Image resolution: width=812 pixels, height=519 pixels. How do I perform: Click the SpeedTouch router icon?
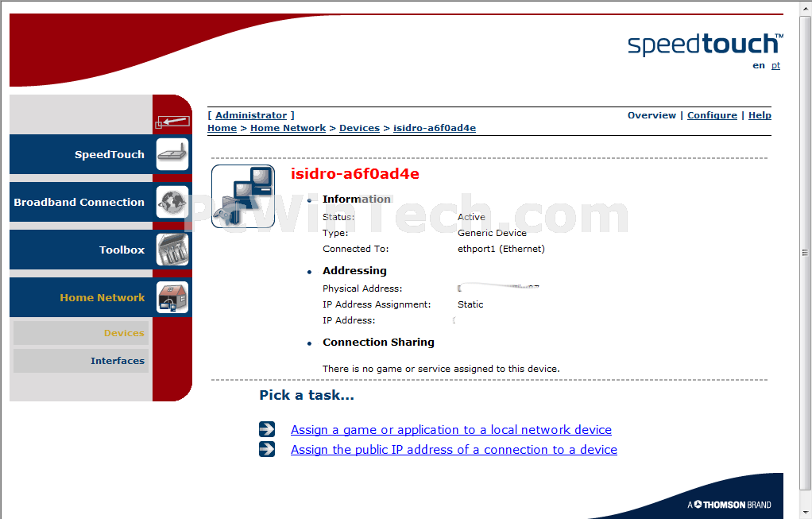tap(172, 154)
